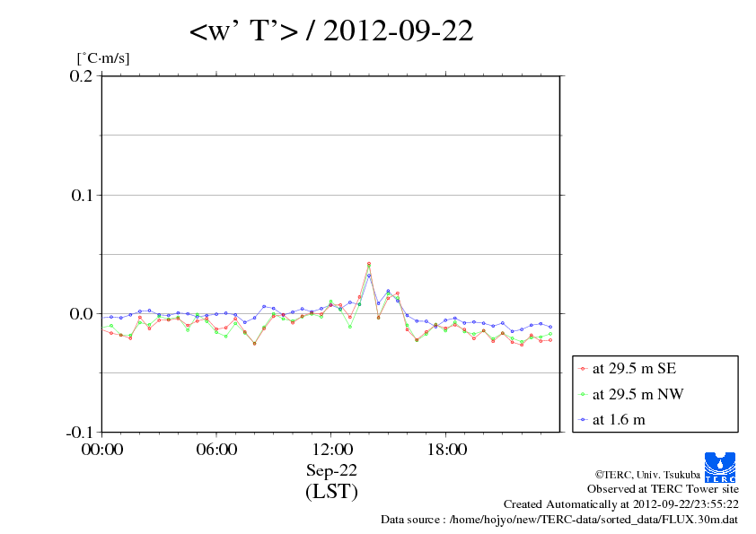Click the 'Data source' file path line

pyautogui.click(x=559, y=520)
